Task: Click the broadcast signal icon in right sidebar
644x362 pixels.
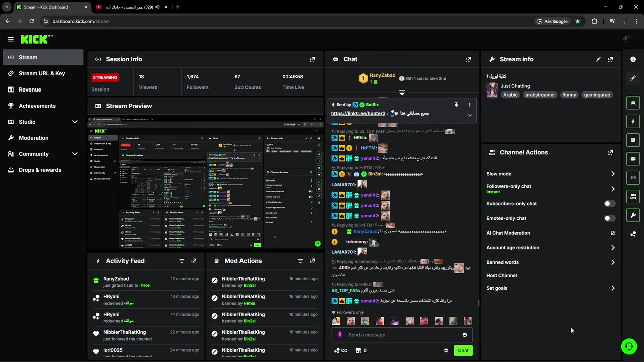Action: 633,177
